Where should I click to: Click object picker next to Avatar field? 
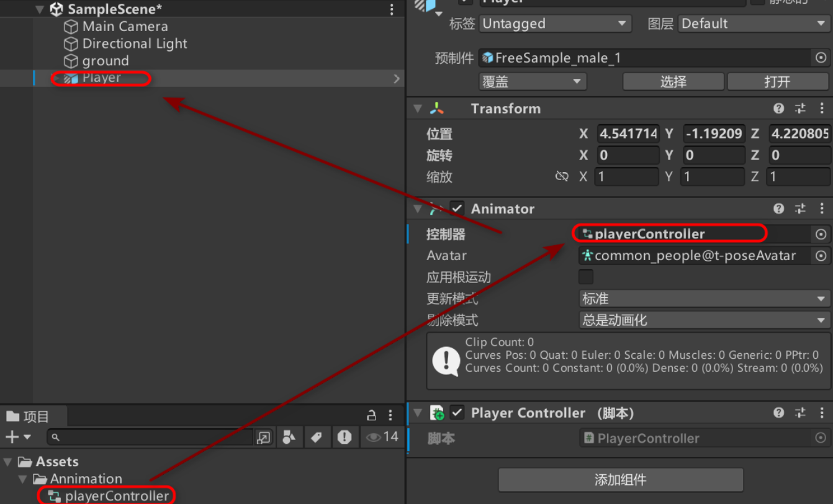coord(821,256)
